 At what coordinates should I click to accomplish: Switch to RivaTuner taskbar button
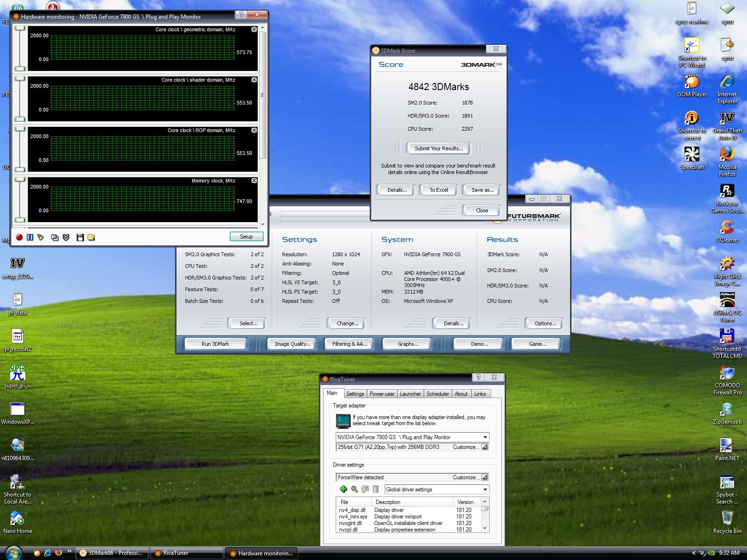pos(187,553)
